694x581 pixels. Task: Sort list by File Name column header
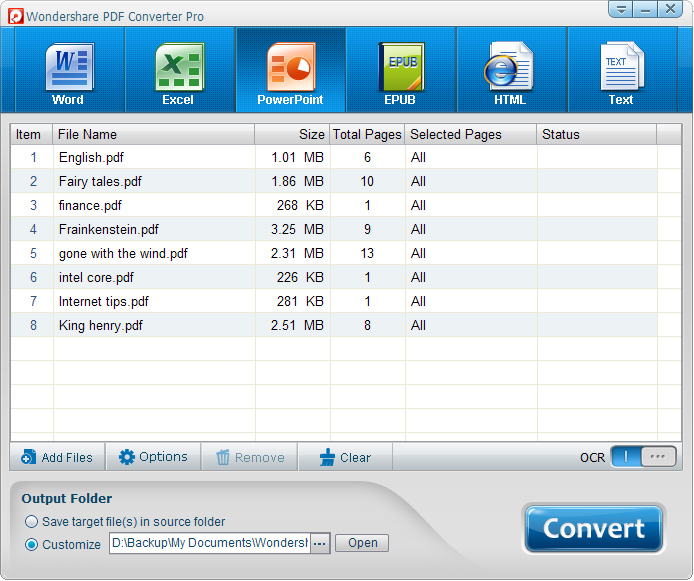153,134
